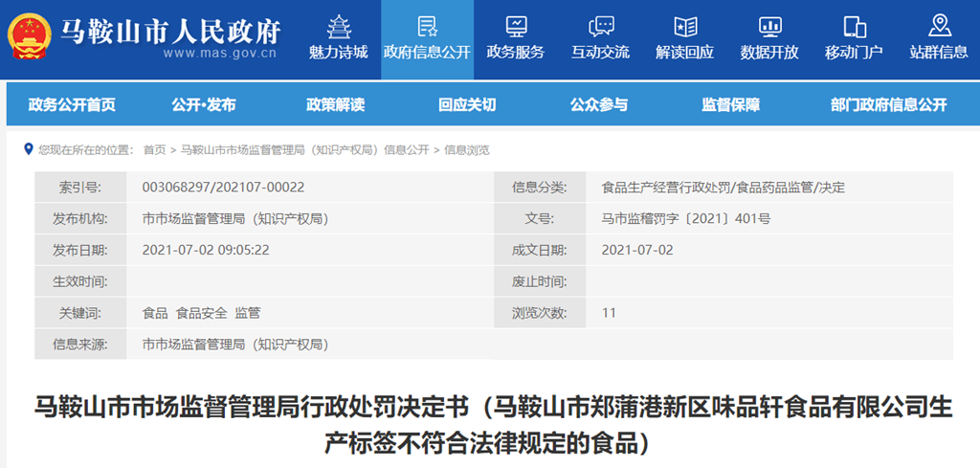Switch to 回应关切 tab
The height and width of the screenshot is (468, 980).
[x=467, y=105]
